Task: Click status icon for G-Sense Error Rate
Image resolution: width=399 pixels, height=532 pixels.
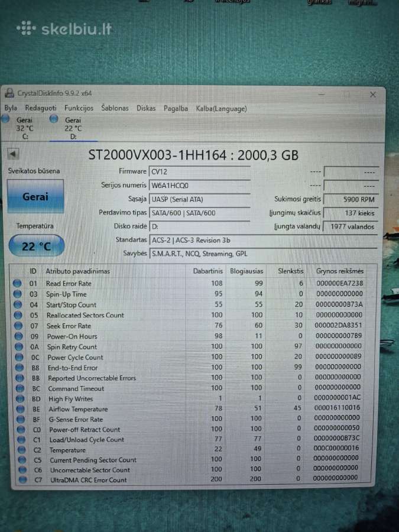Action: (x=21, y=419)
